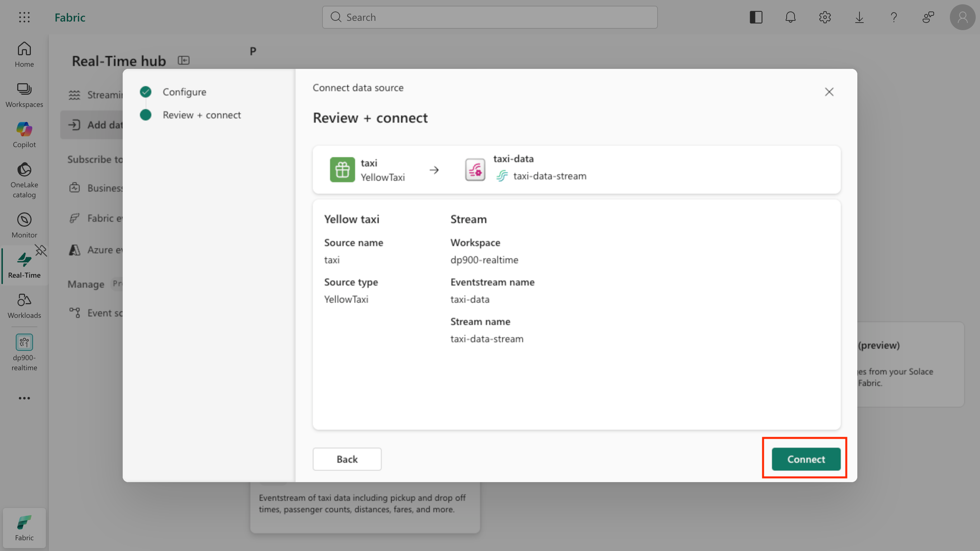Open the app launcher grid icon
Viewport: 980px width, 551px height.
point(24,17)
